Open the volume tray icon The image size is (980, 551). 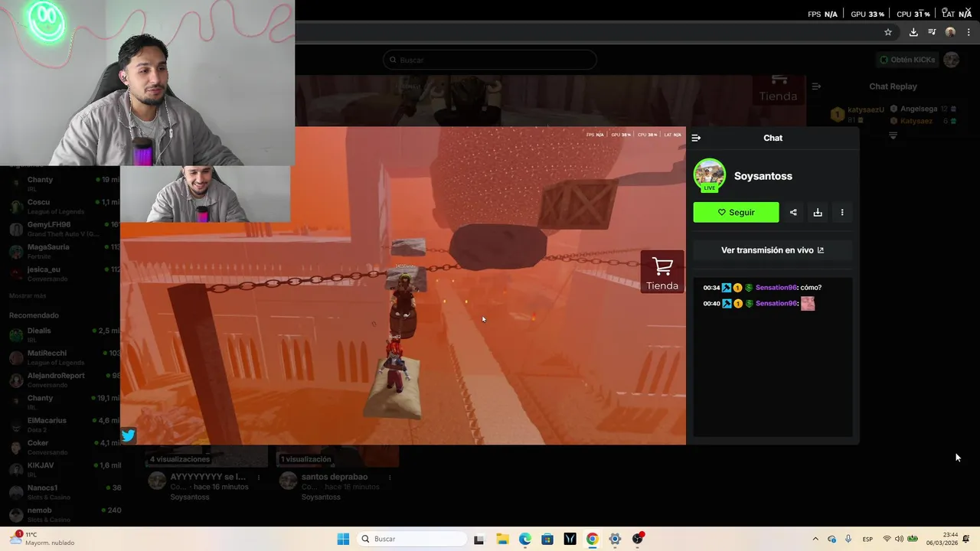[899, 539]
